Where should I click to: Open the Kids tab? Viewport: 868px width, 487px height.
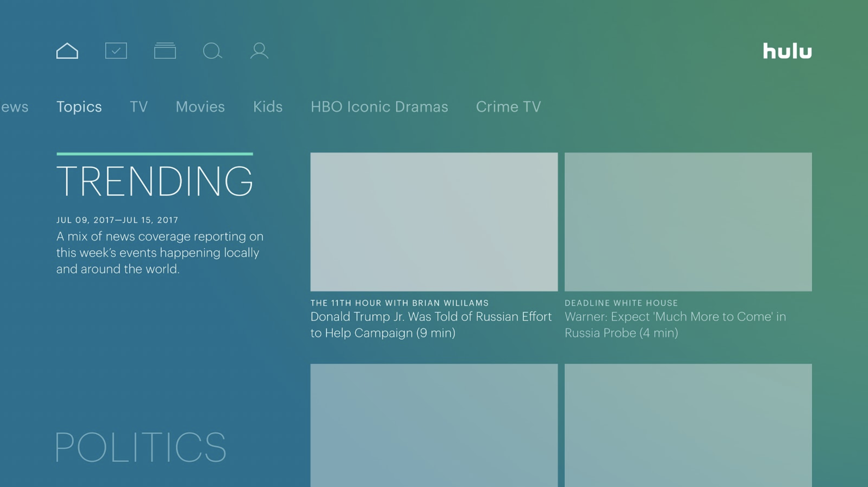(x=268, y=107)
